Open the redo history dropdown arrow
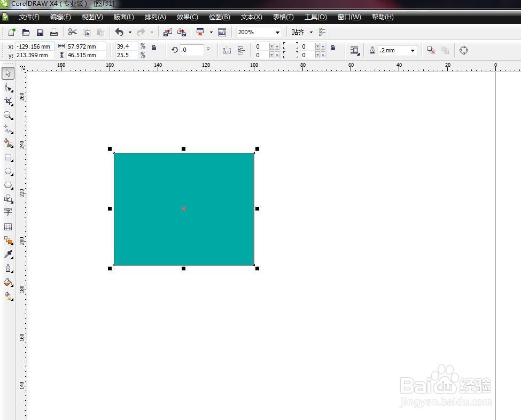The image size is (521, 420). tap(152, 32)
